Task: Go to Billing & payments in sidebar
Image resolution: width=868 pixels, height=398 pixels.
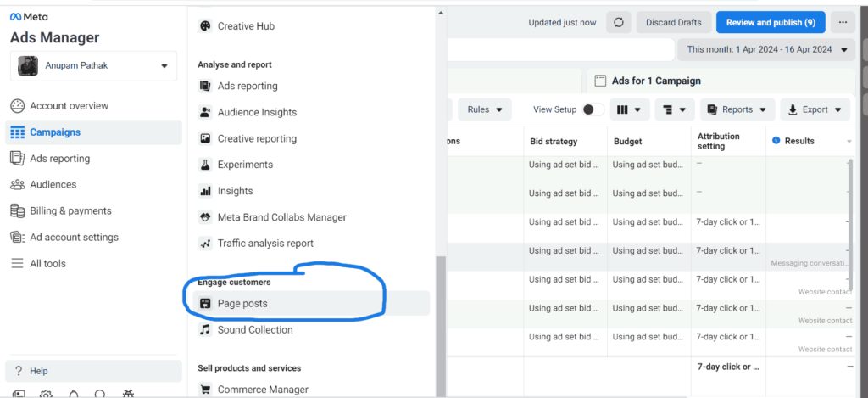Action: tap(70, 210)
